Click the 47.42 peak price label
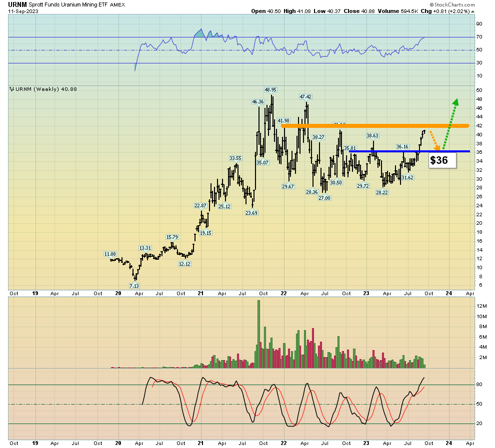495x448 pixels. [305, 96]
